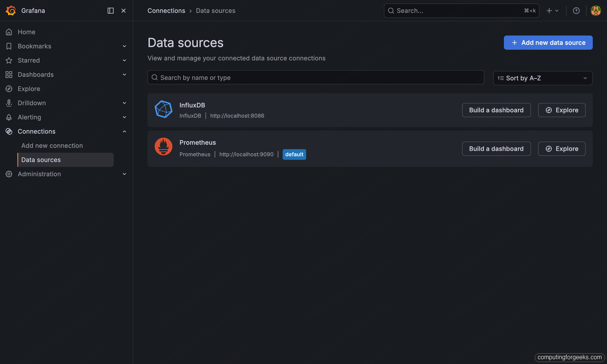Click the Dashboards grid icon
The image size is (607, 364).
(x=9, y=75)
